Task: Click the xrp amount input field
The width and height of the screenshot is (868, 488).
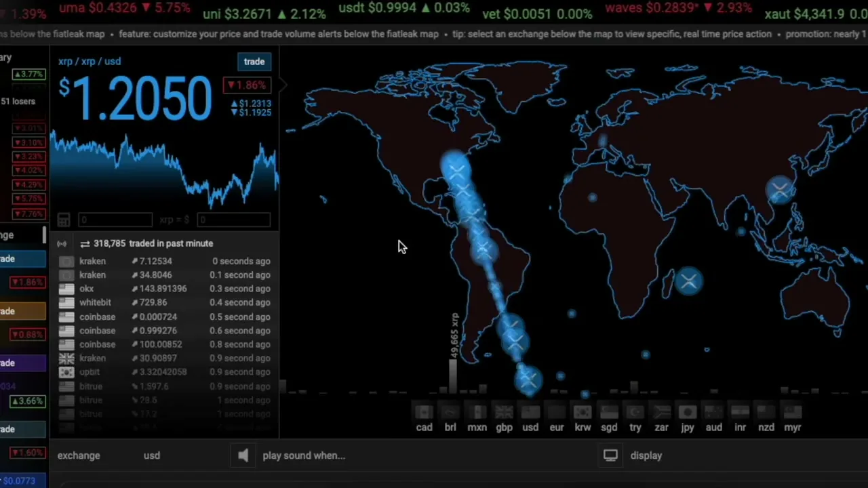Action: pyautogui.click(x=115, y=220)
